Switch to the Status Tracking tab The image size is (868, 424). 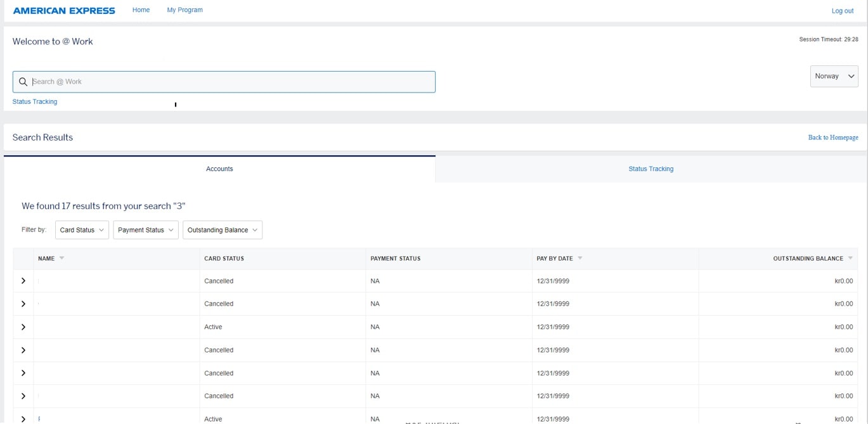point(651,169)
